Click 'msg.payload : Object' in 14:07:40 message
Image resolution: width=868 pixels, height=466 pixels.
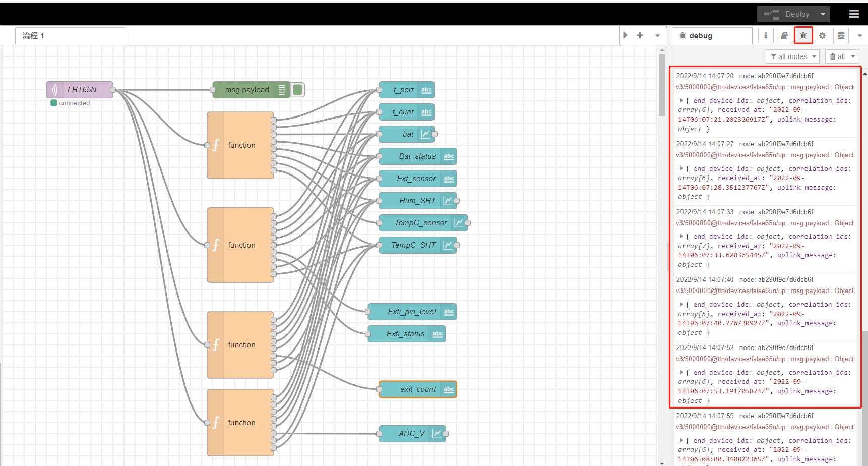(823, 291)
